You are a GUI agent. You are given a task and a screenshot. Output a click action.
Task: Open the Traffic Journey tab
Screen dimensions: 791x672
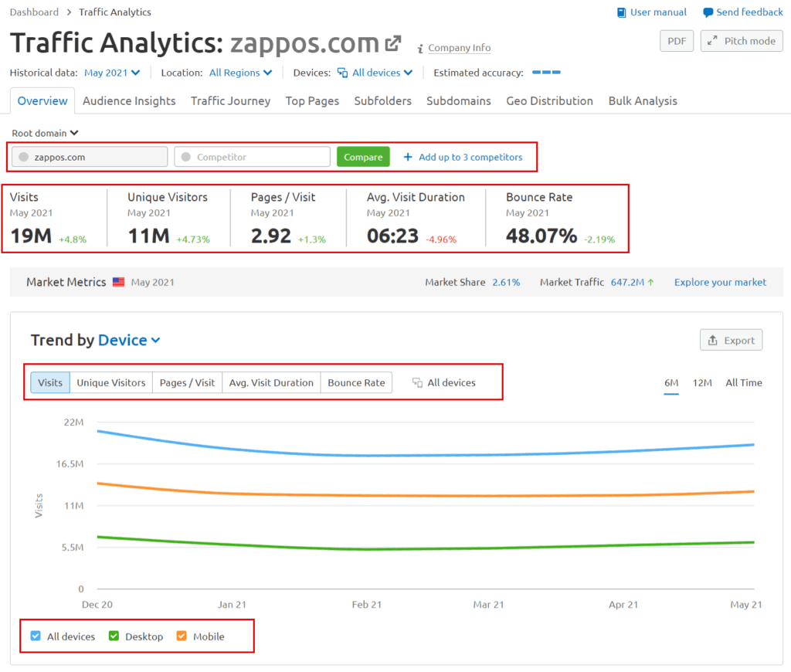[230, 101]
